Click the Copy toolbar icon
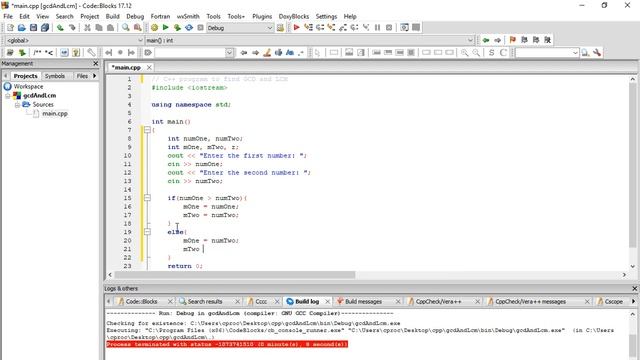This screenshot has height=360, width=640. pyautogui.click(x=99, y=28)
